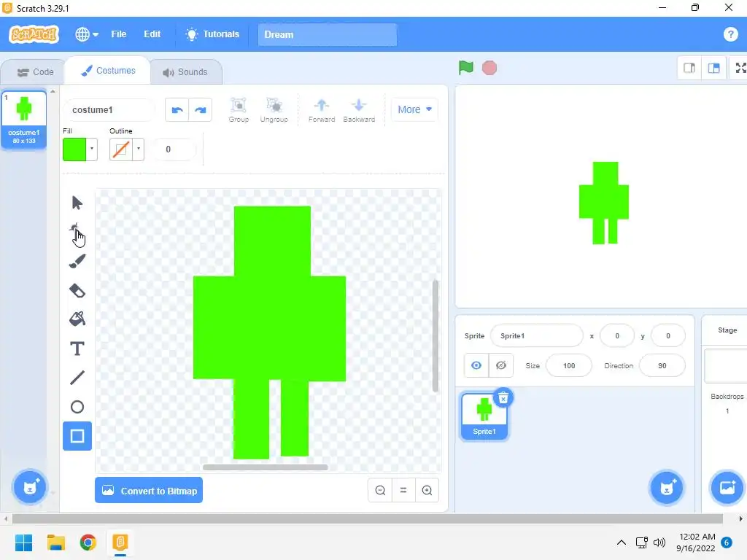Open the Fill color dropdown arrow
Image resolution: width=747 pixels, height=560 pixels.
click(x=92, y=149)
